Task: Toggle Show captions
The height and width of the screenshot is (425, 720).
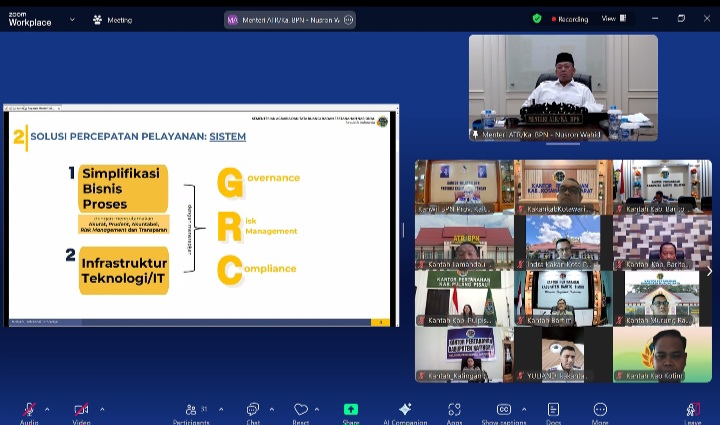Action: pos(504,412)
